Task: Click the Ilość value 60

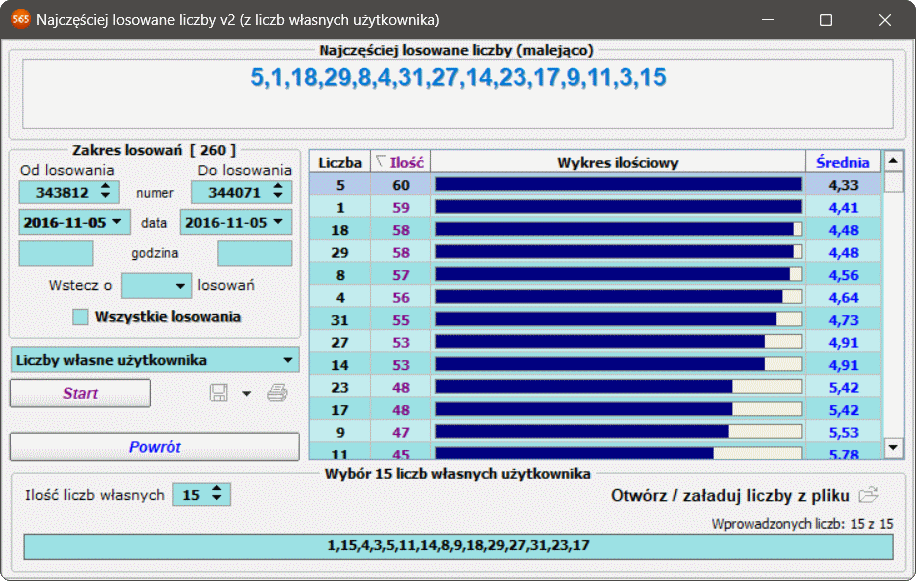Action: coord(401,185)
